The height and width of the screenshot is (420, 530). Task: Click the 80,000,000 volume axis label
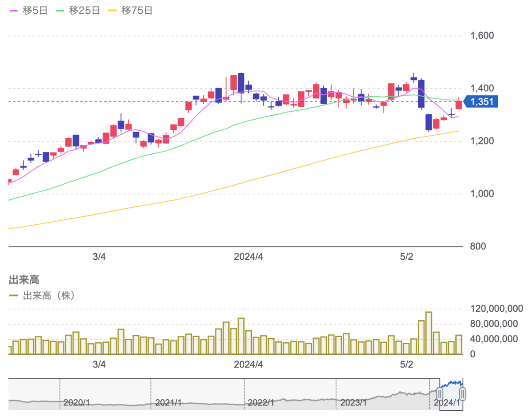494,324
